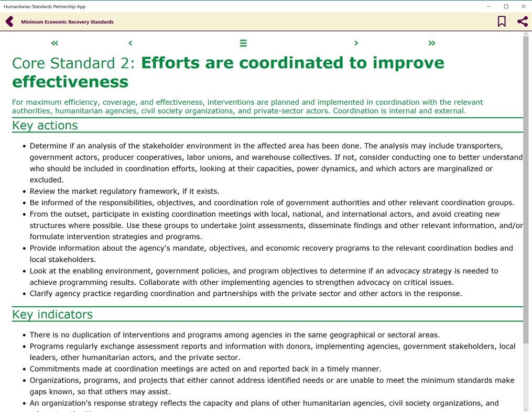Click the duplication of interventions indicator bullet
Viewport: 532px width, 412px height.
click(234, 335)
